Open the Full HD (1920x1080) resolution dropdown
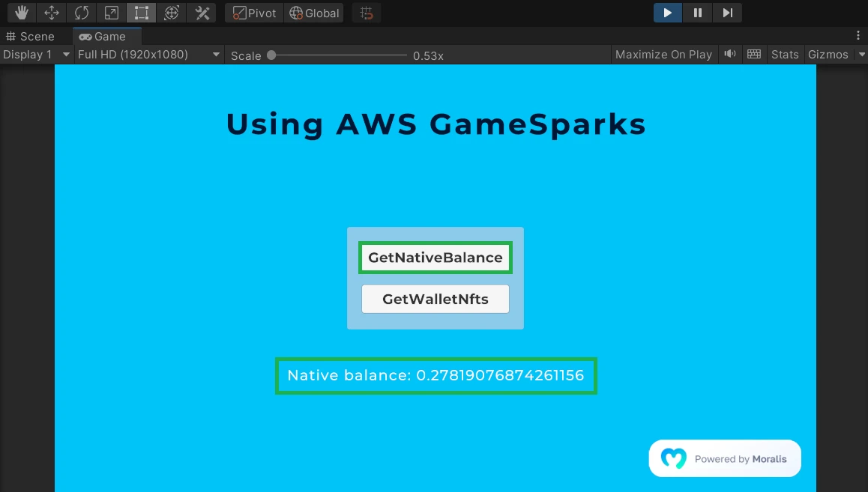Image resolution: width=868 pixels, height=492 pixels. pyautogui.click(x=149, y=55)
